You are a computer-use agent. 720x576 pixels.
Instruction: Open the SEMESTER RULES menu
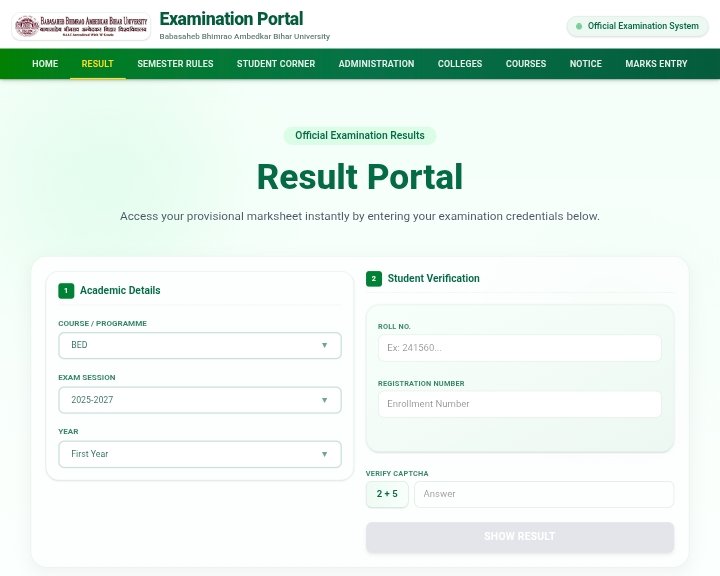click(175, 63)
